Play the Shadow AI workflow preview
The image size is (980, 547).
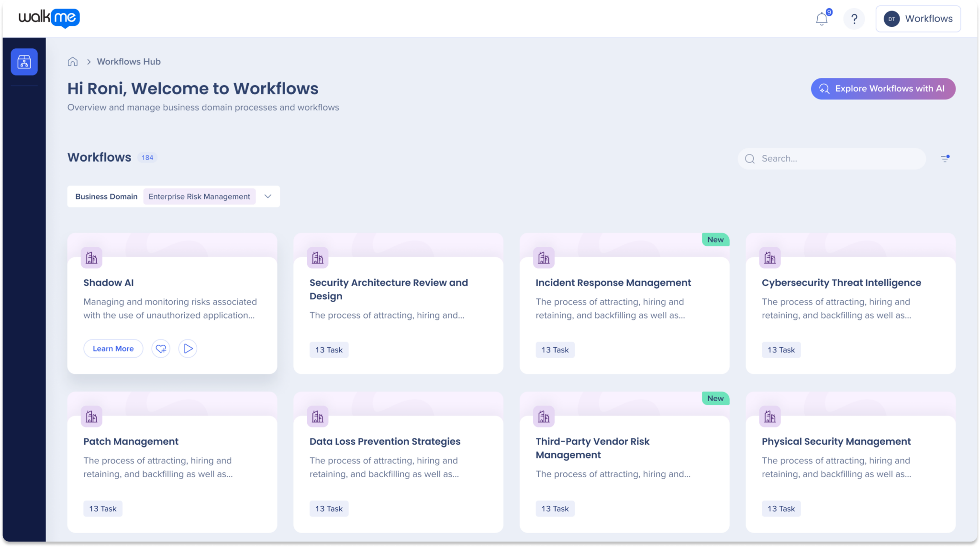188,349
